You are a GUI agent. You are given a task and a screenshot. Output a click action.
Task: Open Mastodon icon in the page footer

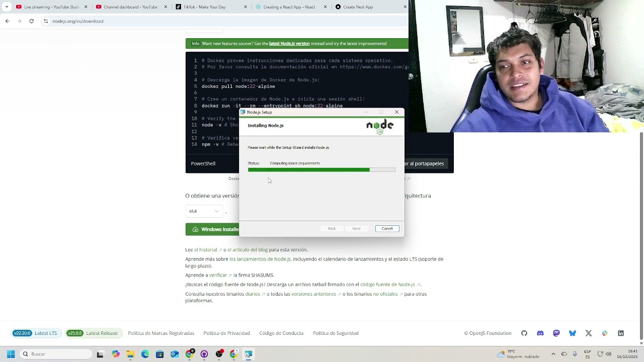(x=556, y=333)
